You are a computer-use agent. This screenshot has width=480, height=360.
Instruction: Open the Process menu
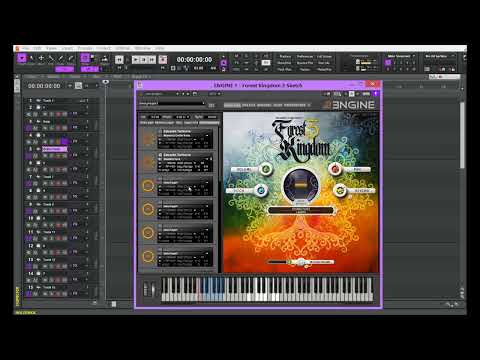click(x=85, y=48)
